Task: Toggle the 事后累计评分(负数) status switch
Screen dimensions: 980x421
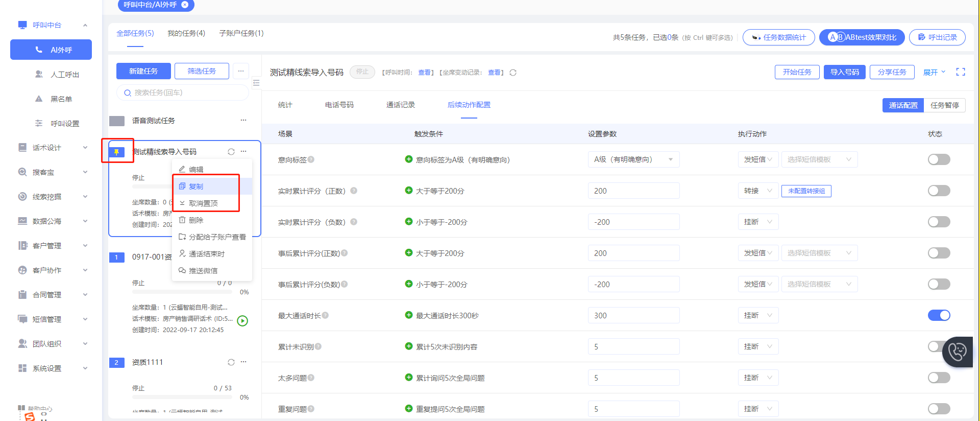Action: (939, 284)
